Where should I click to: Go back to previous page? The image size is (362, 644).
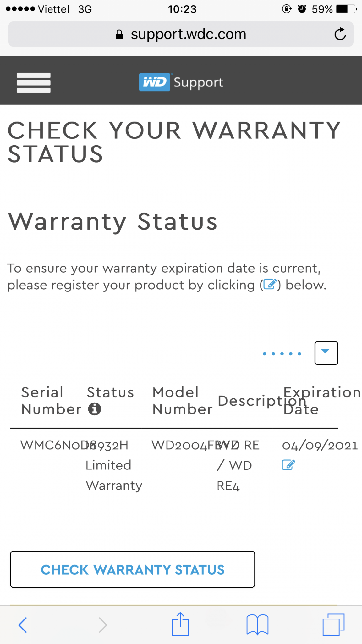coord(23,625)
